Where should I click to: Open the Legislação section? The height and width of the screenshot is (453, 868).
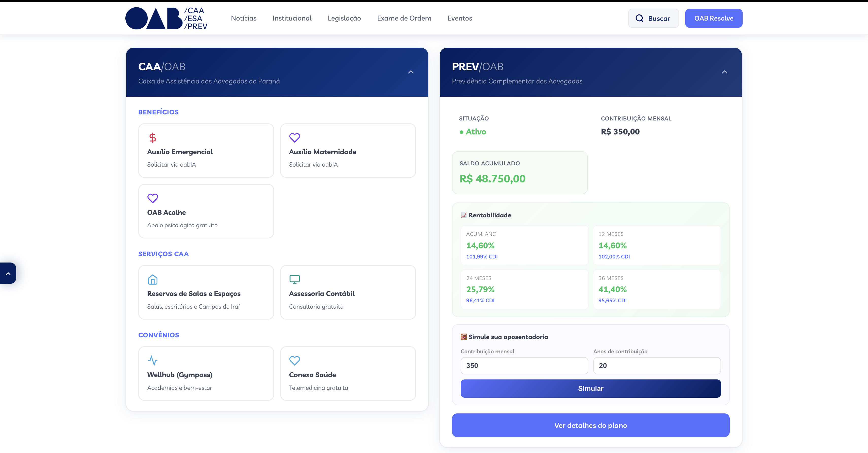point(344,18)
